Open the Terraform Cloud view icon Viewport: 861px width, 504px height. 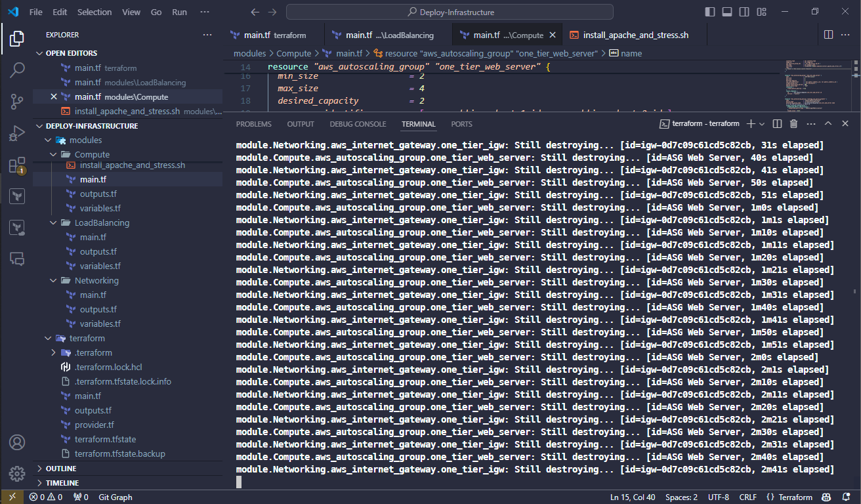click(x=17, y=228)
